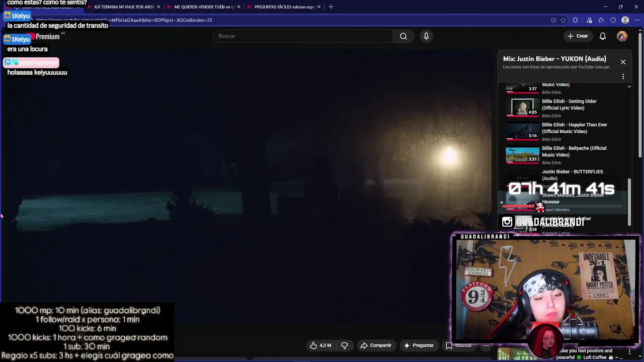Dislike the video with the thumbs-down icon
Screen dimensions: 644x362
tap(345, 345)
